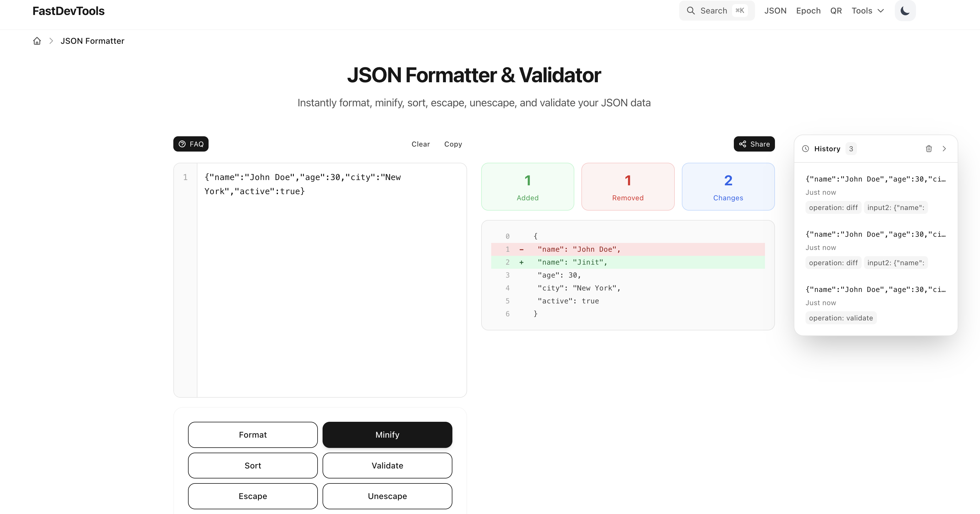Open the Epoch nav link
980x514 pixels.
[x=808, y=11]
